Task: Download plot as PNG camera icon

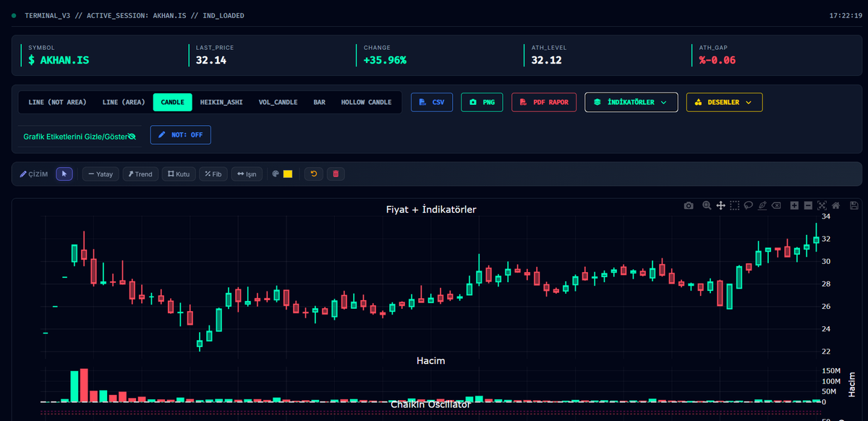Action: (x=689, y=206)
